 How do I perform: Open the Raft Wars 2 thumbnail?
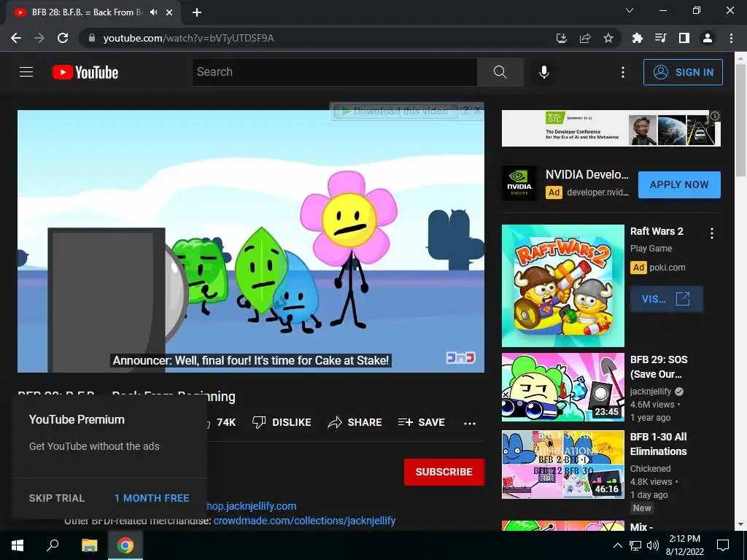coord(563,286)
